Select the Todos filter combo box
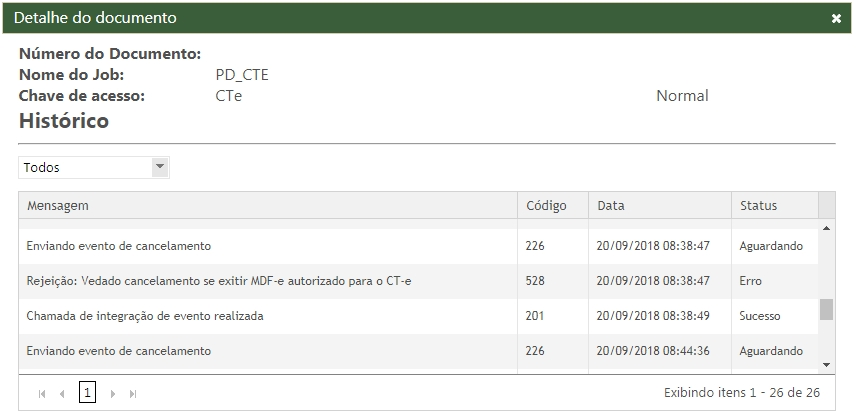The image size is (856, 414). pyautogui.click(x=85, y=167)
